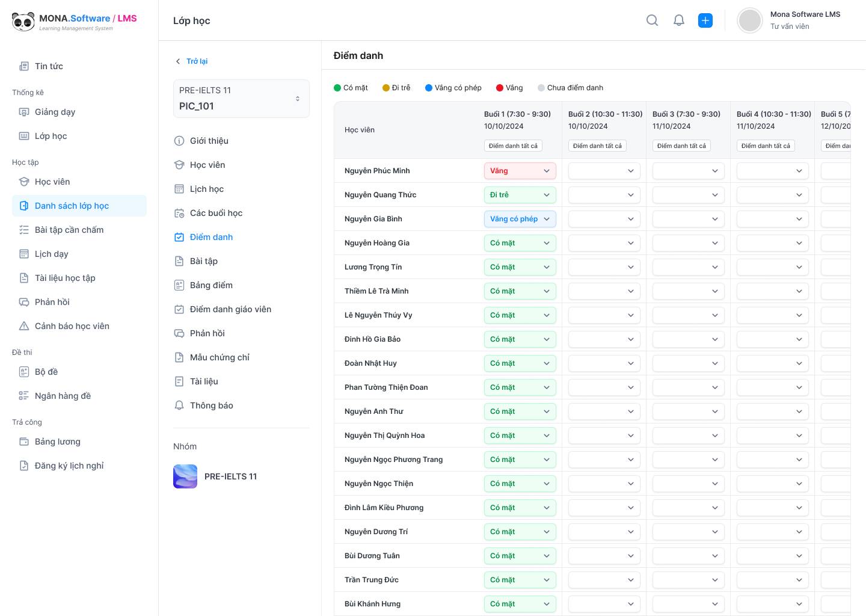Click the Thông báo bell icon in class menu
Image resolution: width=866 pixels, height=616 pixels.
tap(179, 405)
